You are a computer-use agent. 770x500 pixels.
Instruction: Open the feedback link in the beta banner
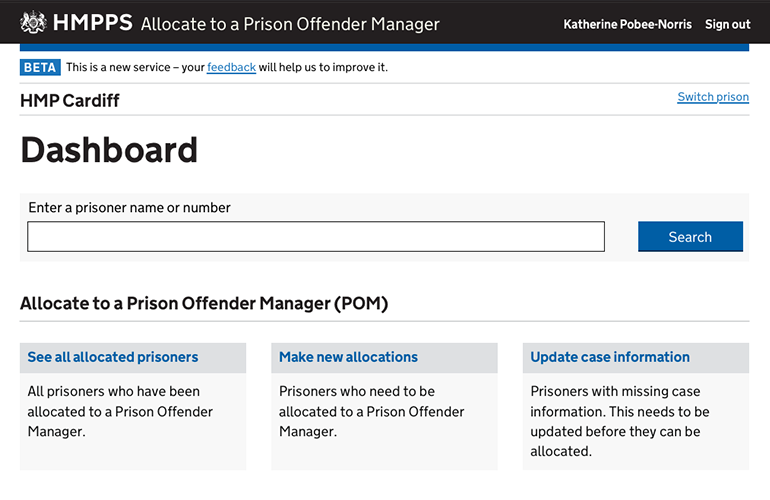(231, 67)
